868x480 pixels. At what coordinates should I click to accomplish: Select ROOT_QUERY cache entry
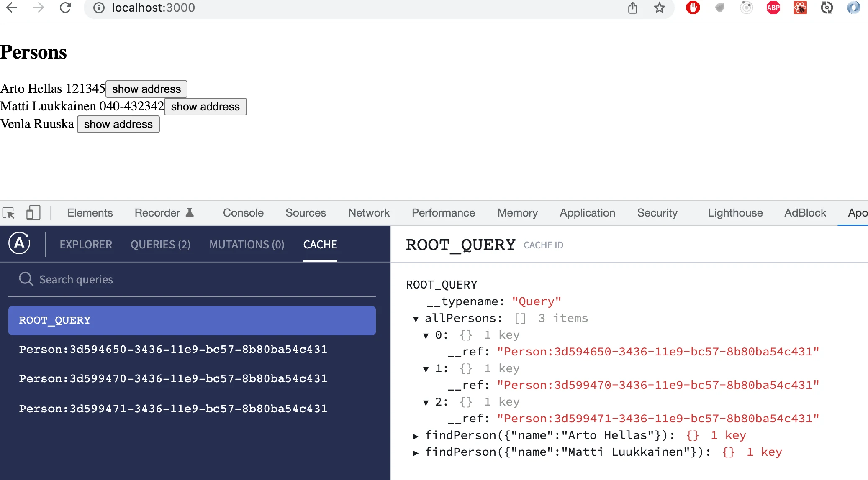(x=192, y=321)
